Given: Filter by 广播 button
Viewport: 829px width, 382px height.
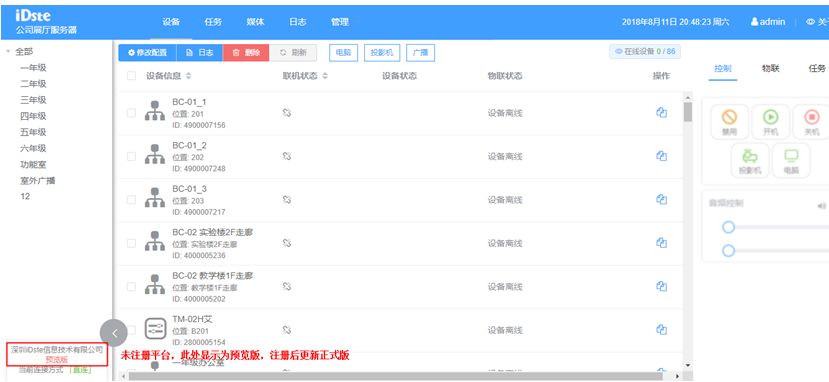Looking at the screenshot, I should click(x=420, y=53).
